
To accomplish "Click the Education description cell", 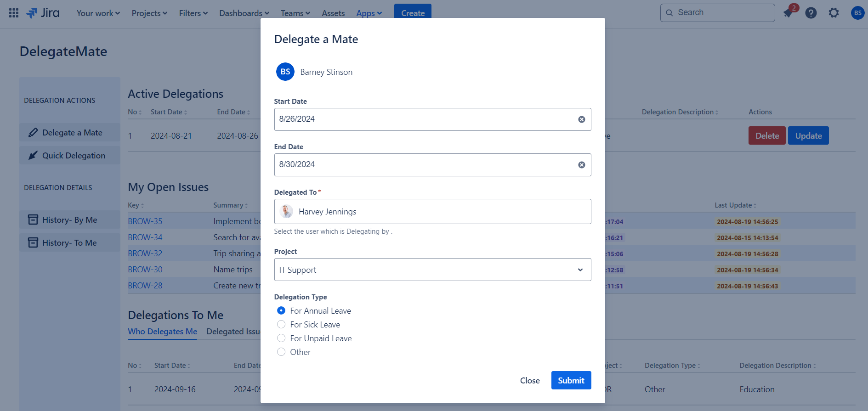I will [x=757, y=389].
